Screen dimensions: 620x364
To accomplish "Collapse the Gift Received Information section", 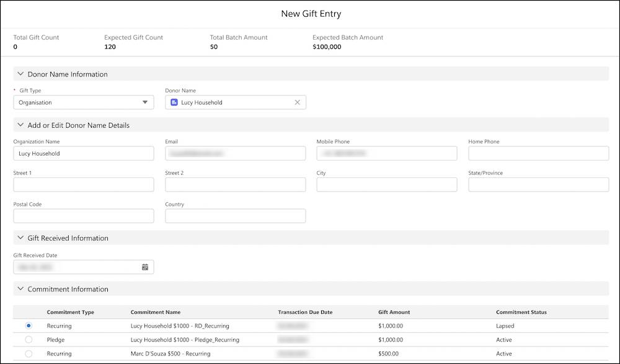I will point(20,237).
